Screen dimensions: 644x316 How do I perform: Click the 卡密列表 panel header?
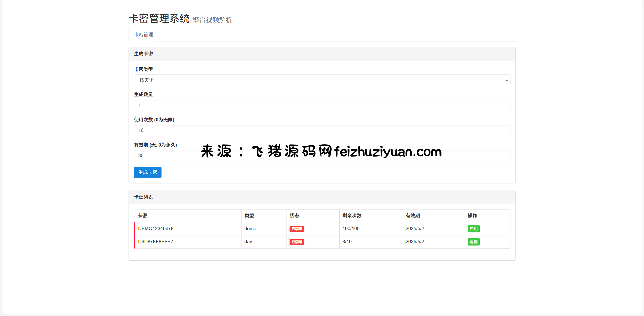(x=143, y=197)
